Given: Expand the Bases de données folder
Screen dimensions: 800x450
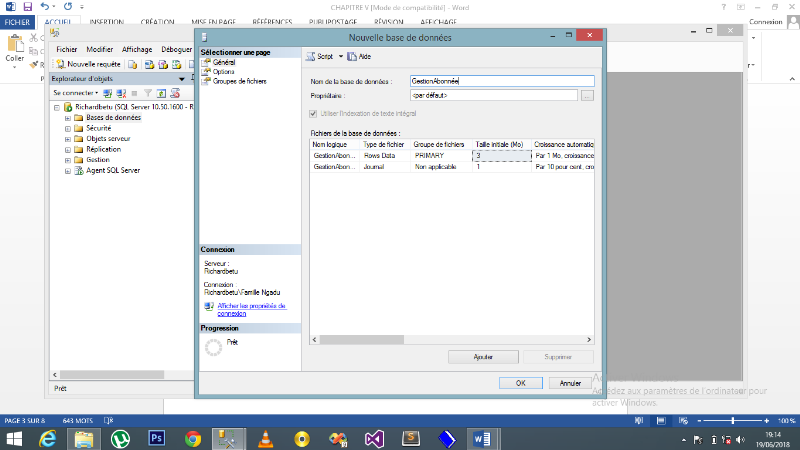Looking at the screenshot, I should 68,118.
